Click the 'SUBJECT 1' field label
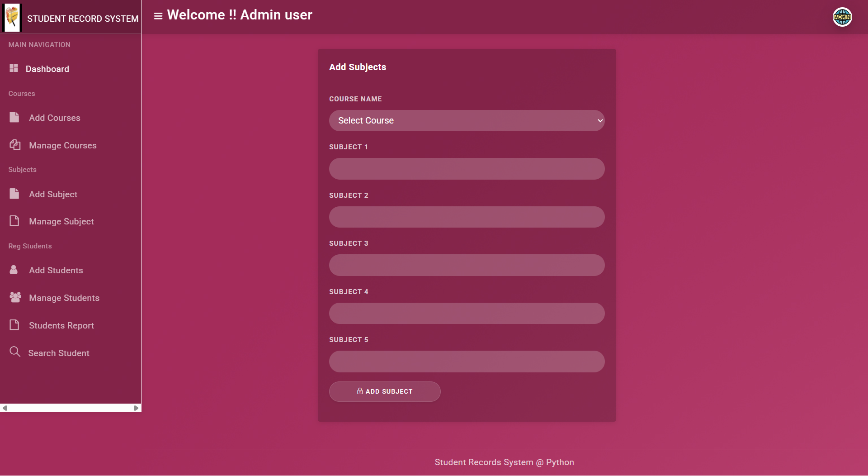 [348, 147]
